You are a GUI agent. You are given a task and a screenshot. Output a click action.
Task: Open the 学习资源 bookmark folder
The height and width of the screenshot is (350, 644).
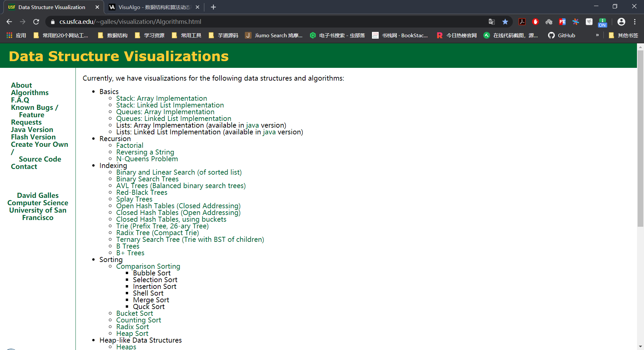pyautogui.click(x=150, y=35)
